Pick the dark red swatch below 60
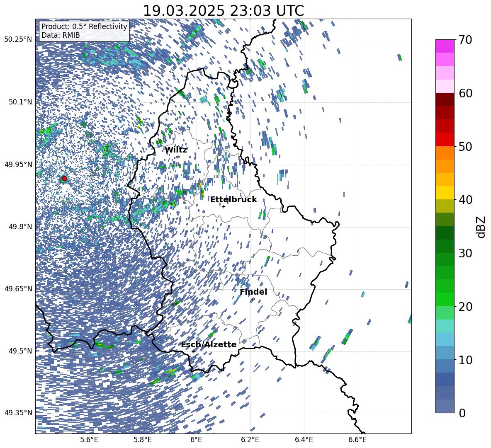The height and width of the screenshot is (448, 491). tap(445, 99)
